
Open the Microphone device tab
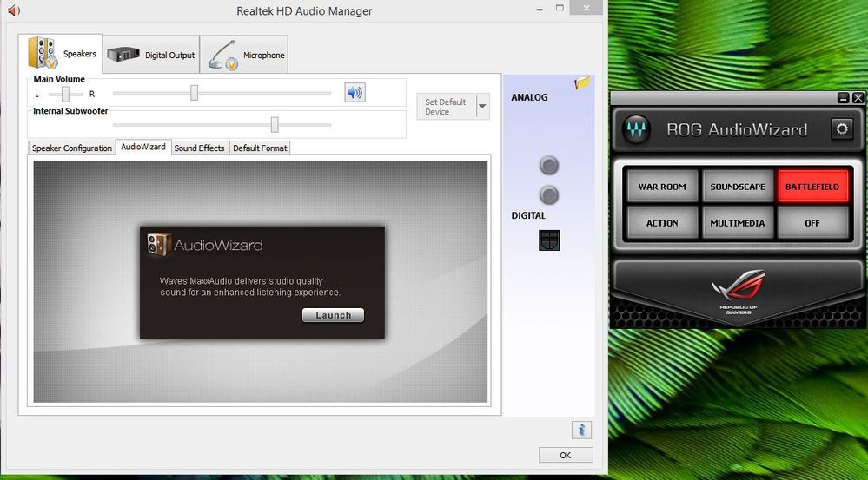[244, 55]
